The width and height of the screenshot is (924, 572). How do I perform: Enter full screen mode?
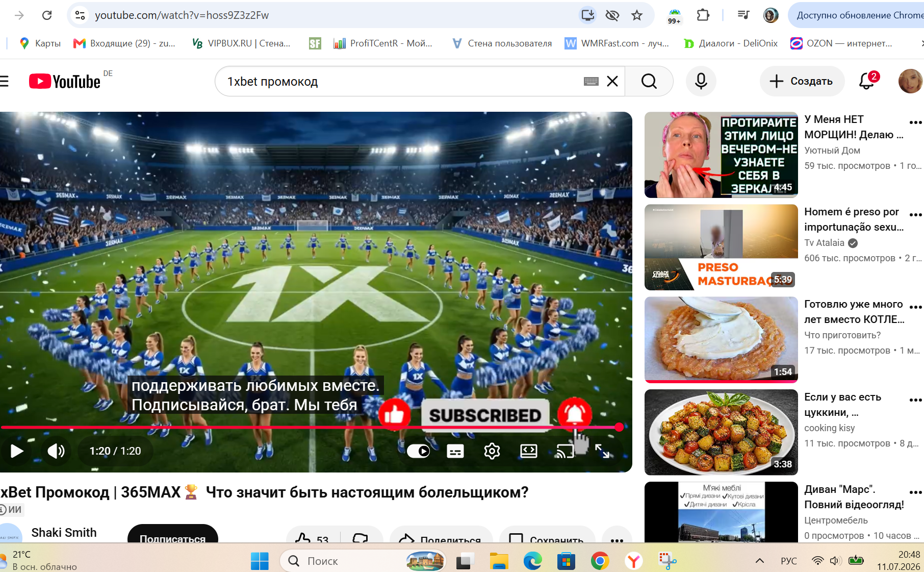602,451
